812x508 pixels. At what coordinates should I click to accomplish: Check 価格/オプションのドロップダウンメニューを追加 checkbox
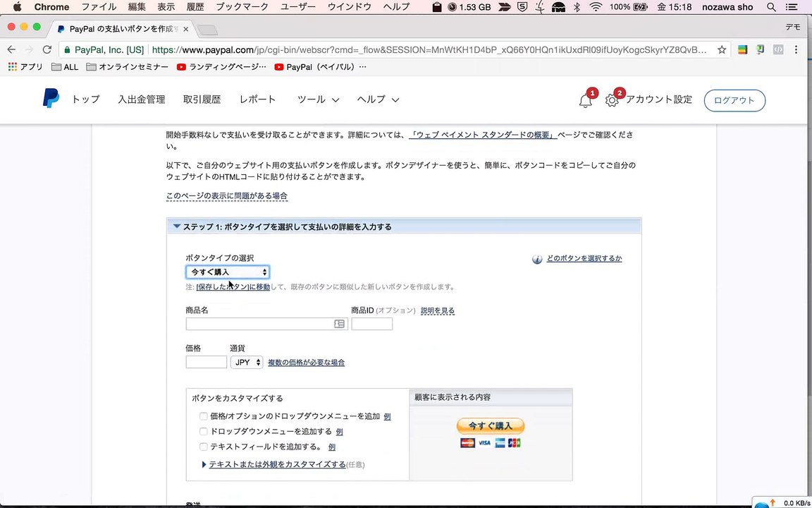(x=204, y=416)
